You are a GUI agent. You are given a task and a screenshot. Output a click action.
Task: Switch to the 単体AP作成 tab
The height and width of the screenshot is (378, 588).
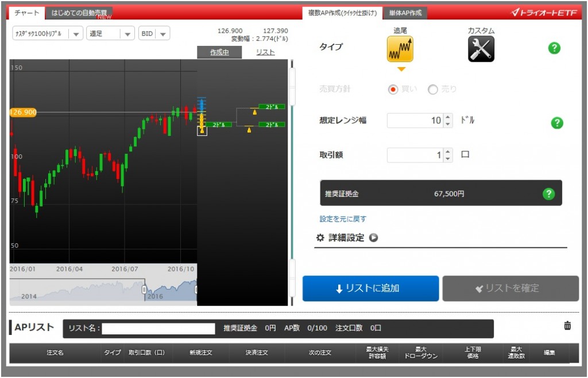pos(405,13)
